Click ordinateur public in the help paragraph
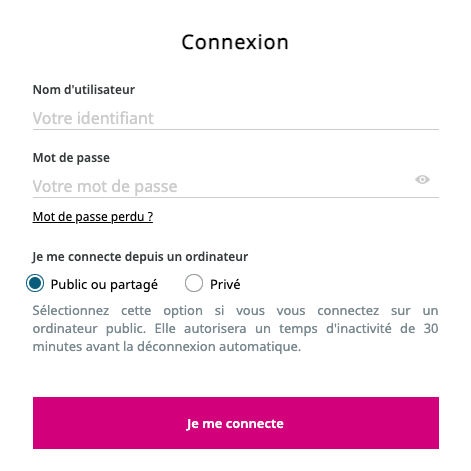Viewport: 471px width, 471px height. [89, 329]
